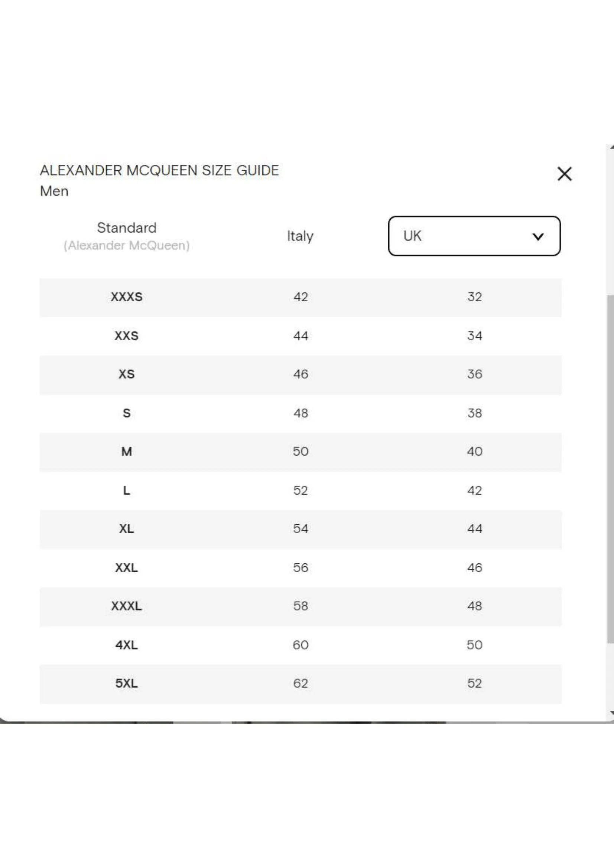Screen dimensions: 614x868
Task: Select the XXXS size row
Action: (300, 298)
